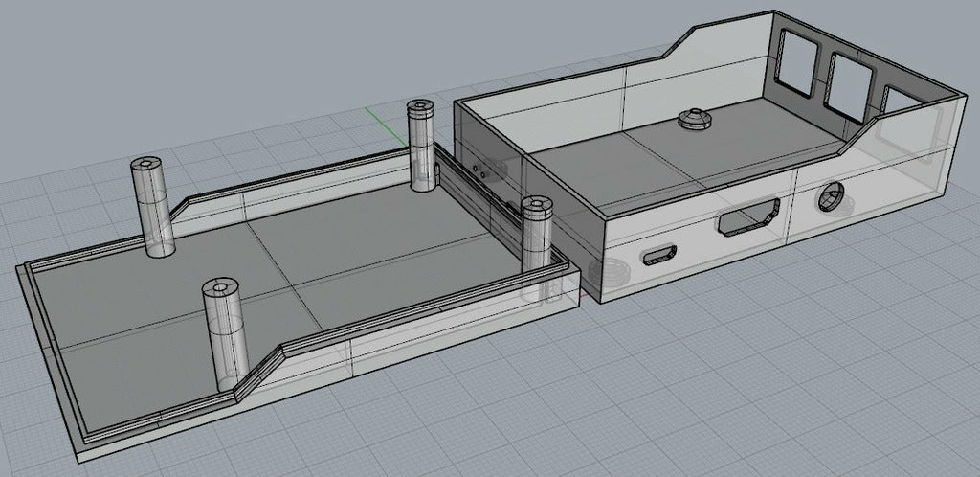Select the chamfered corner edge of the lid

(259, 372)
